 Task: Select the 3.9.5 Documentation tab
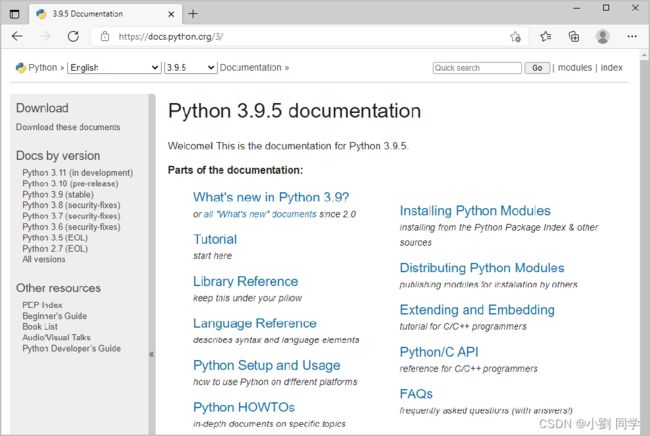106,14
